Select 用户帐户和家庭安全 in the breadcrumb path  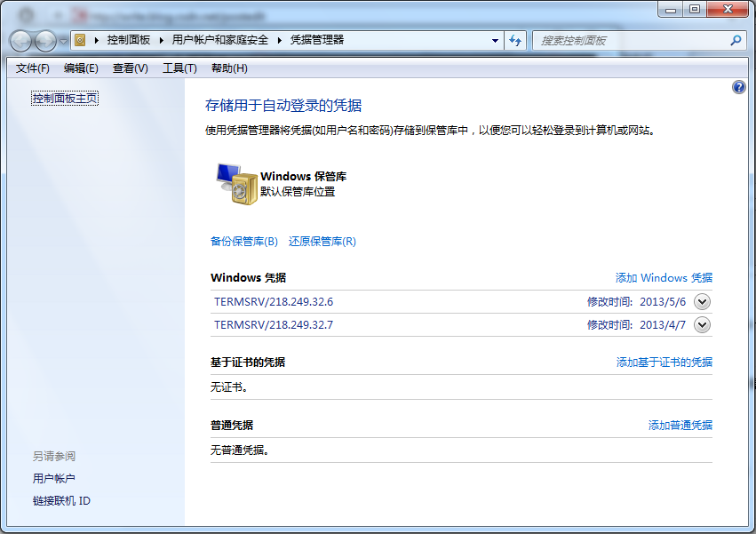point(219,40)
